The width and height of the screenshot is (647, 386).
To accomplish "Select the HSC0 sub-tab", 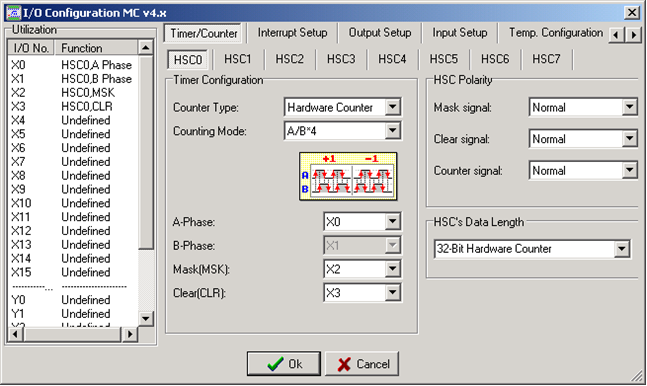I will click(188, 60).
